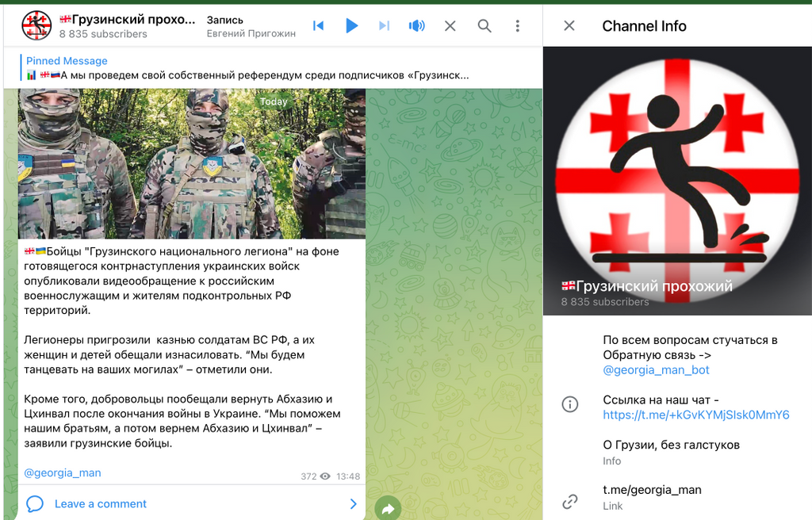Close the Channel Info panel
The width and height of the screenshot is (812, 520).
[569, 26]
